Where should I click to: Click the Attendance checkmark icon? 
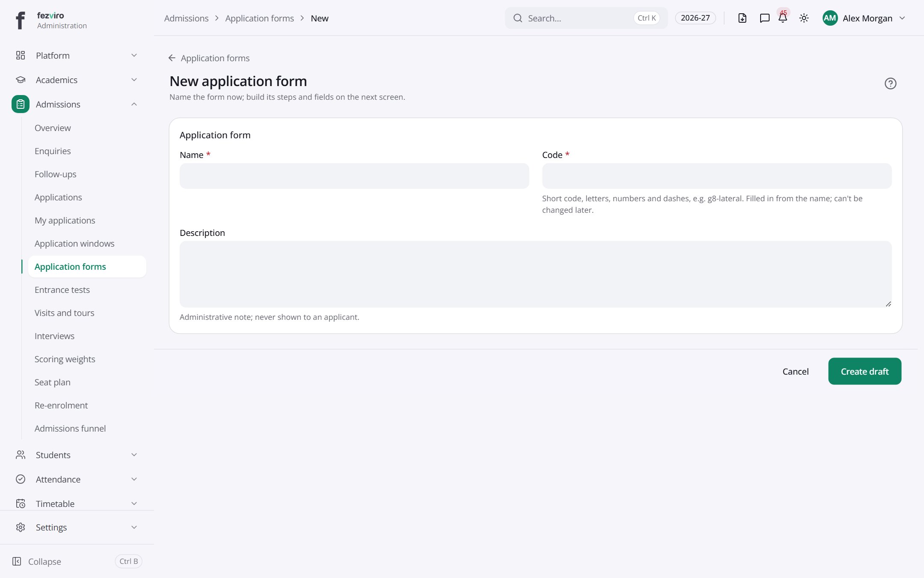(x=21, y=479)
